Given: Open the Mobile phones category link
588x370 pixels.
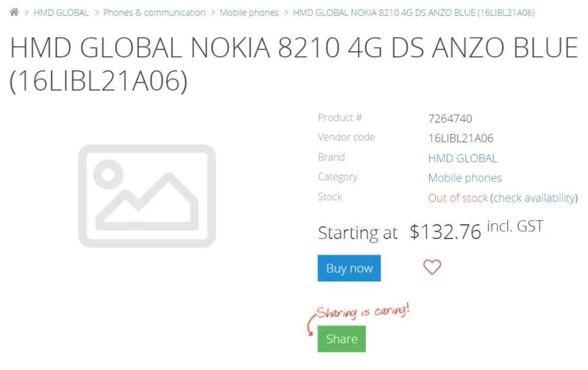Looking at the screenshot, I should [x=465, y=178].
